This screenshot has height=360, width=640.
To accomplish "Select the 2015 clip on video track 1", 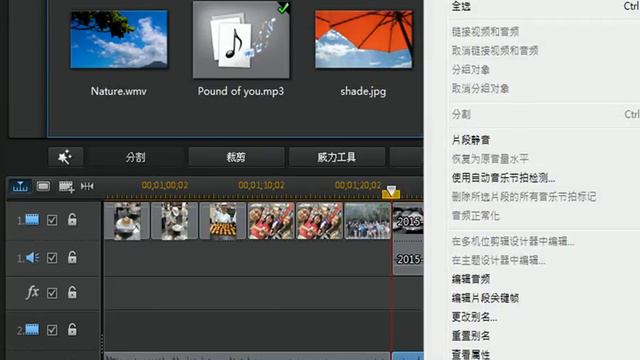I will 408,221.
